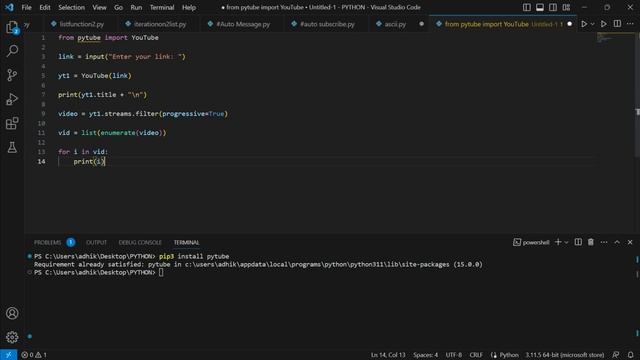Viewport: 640px width, 360px height.
Task: Kill terminal with trash icon
Action: click(591, 242)
